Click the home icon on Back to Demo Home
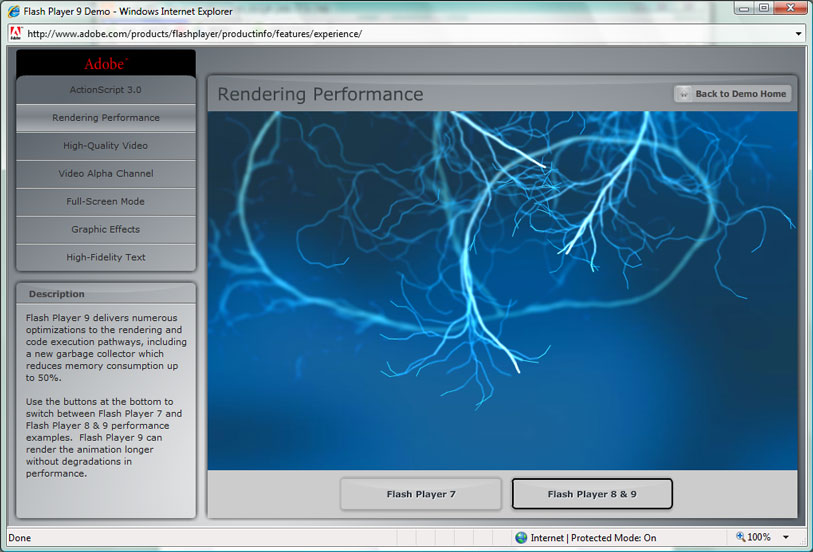Screen dimensions: 813x552 click(x=684, y=94)
